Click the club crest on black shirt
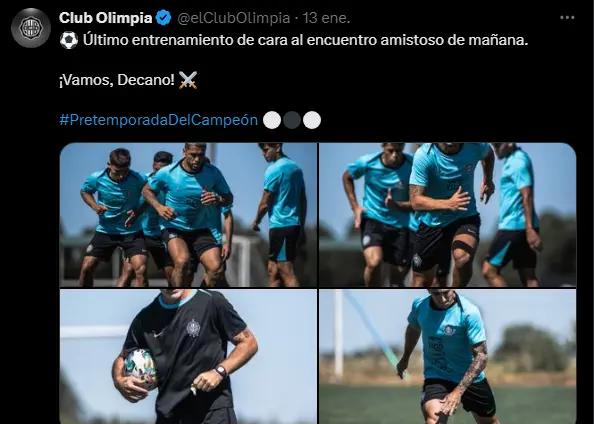594x424 pixels. coord(194,328)
